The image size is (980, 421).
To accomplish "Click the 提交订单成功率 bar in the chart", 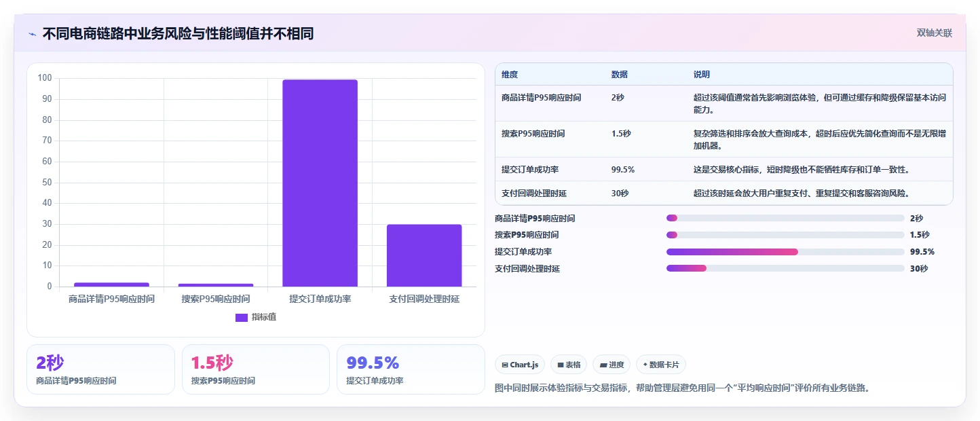I will coord(320,183).
